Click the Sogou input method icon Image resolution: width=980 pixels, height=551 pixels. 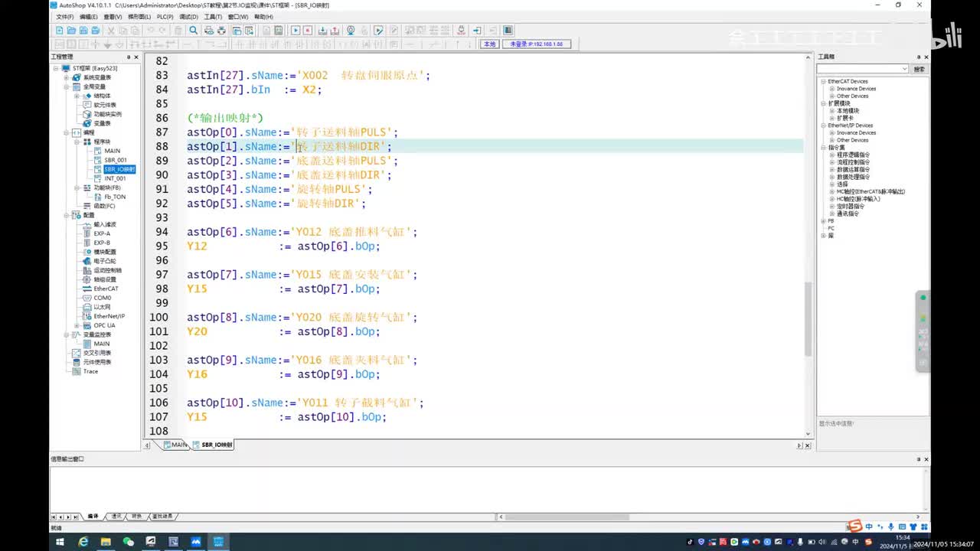pos(854,527)
